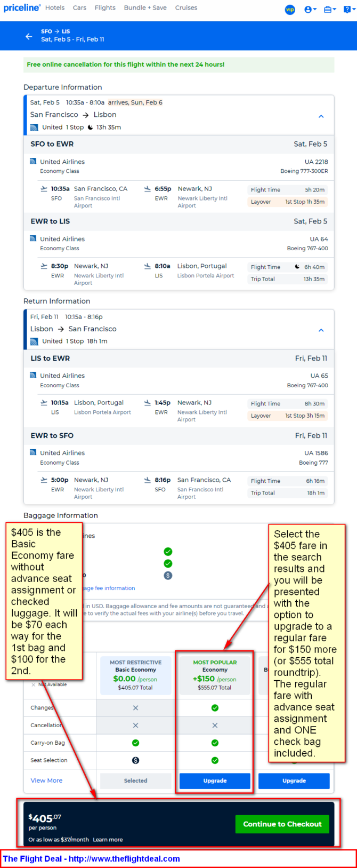
Task: Click the Cruises navigation link
Action: pos(186,8)
